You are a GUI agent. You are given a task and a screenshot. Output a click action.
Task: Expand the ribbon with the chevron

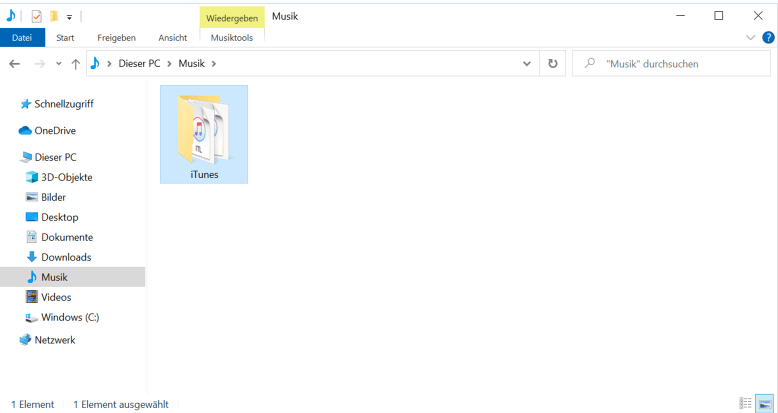[750, 38]
